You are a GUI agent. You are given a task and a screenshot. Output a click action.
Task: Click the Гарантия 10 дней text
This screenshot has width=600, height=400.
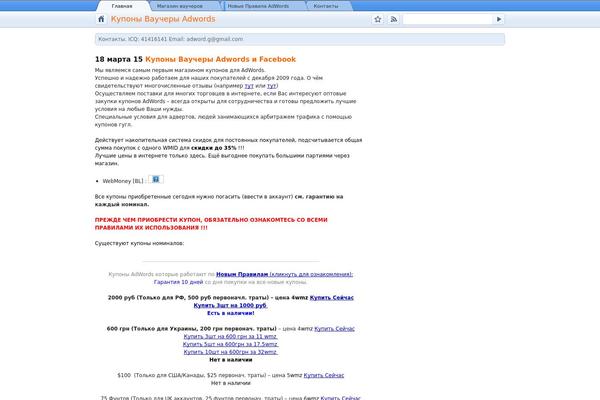[x=178, y=282]
